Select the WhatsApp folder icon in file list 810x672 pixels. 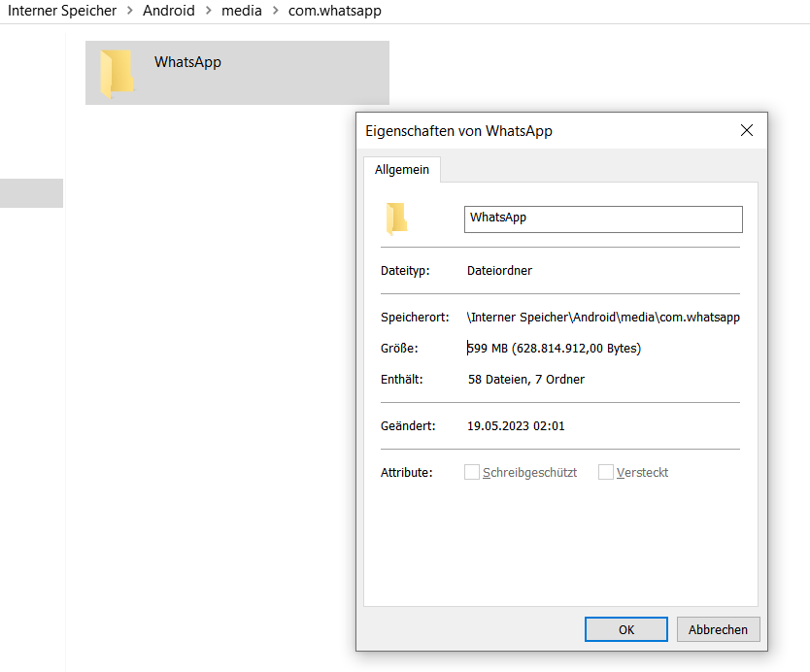click(117, 73)
